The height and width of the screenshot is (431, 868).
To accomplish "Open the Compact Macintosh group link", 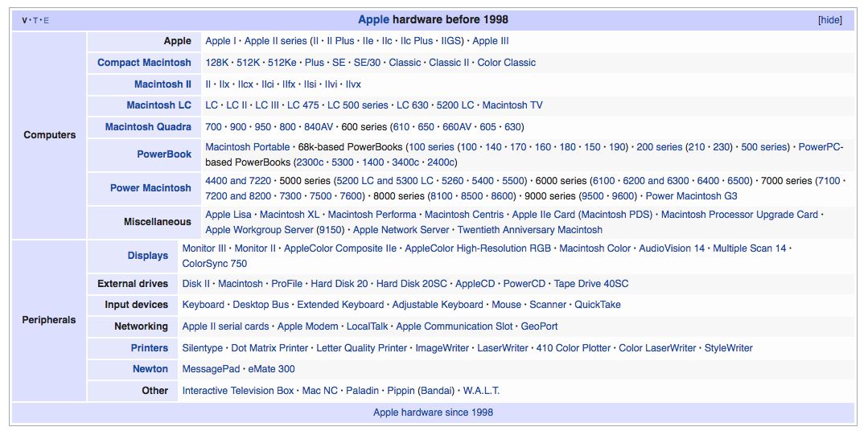I will click(x=144, y=63).
